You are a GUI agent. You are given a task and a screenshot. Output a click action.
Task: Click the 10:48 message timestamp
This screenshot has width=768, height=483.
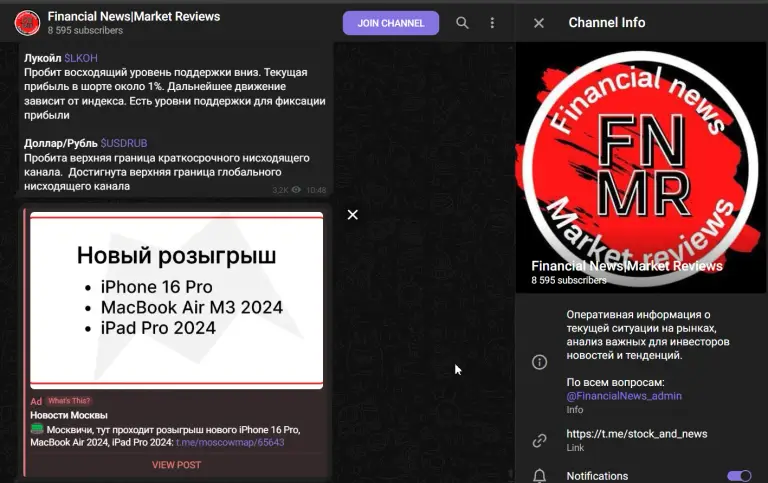(316, 190)
